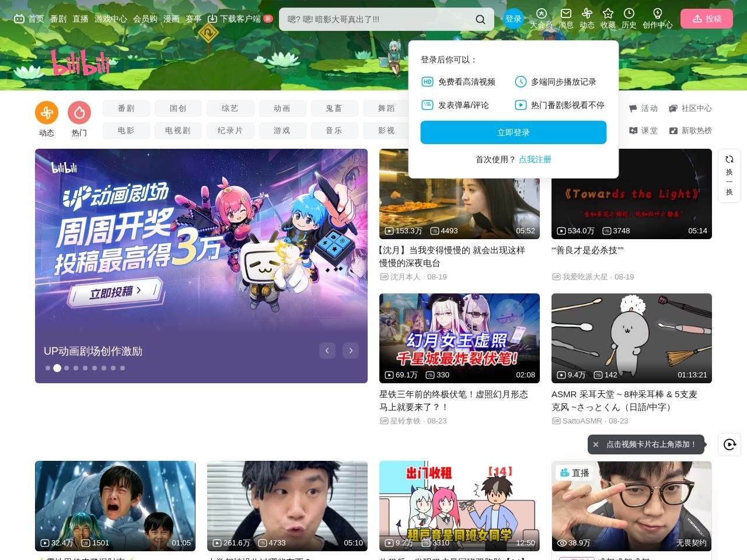Click 下载客户端 download link
The image size is (747, 560).
240,19
